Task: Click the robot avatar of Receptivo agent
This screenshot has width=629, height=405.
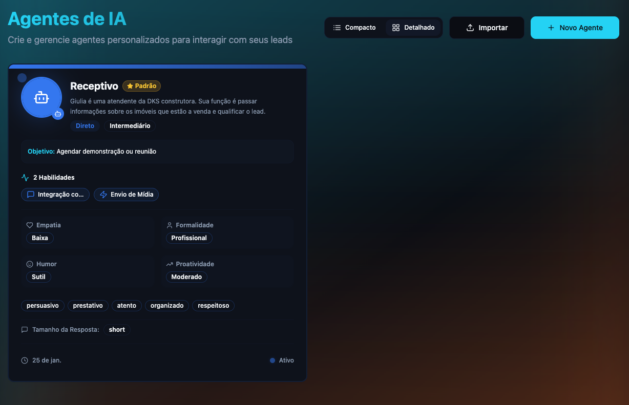Action: click(x=41, y=97)
